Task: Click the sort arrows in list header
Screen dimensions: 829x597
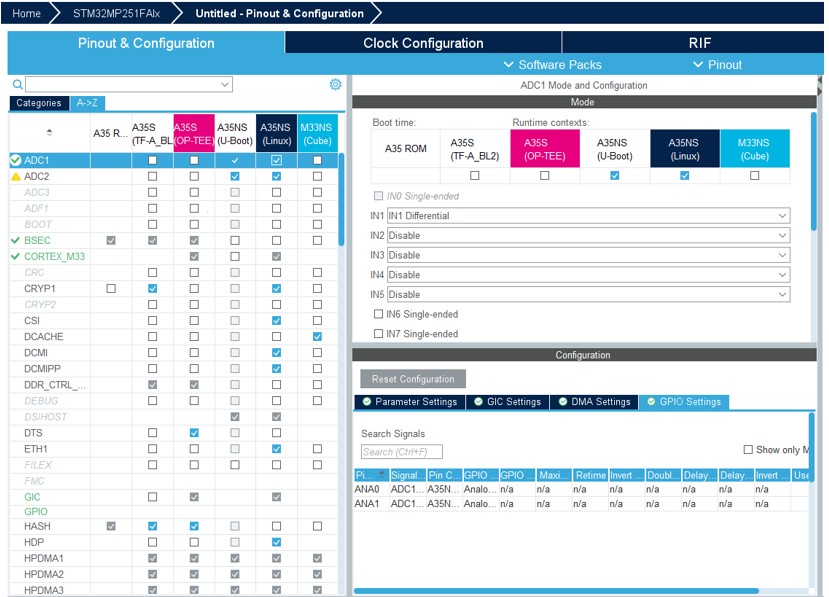Action: [49, 132]
